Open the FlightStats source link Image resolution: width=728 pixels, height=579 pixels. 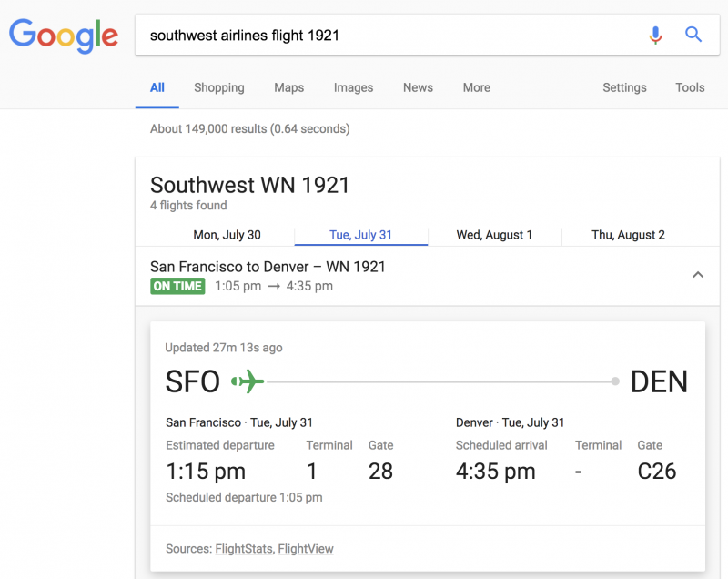pyautogui.click(x=241, y=549)
